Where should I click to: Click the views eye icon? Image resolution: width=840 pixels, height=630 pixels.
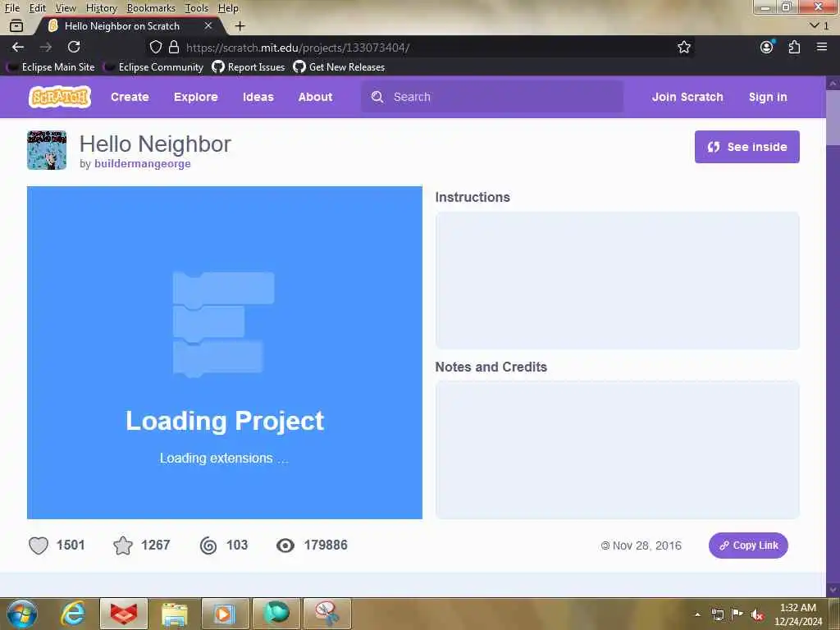[x=285, y=546]
